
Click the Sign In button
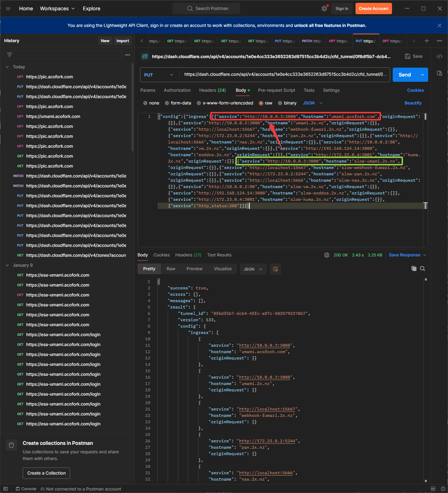pos(342,8)
